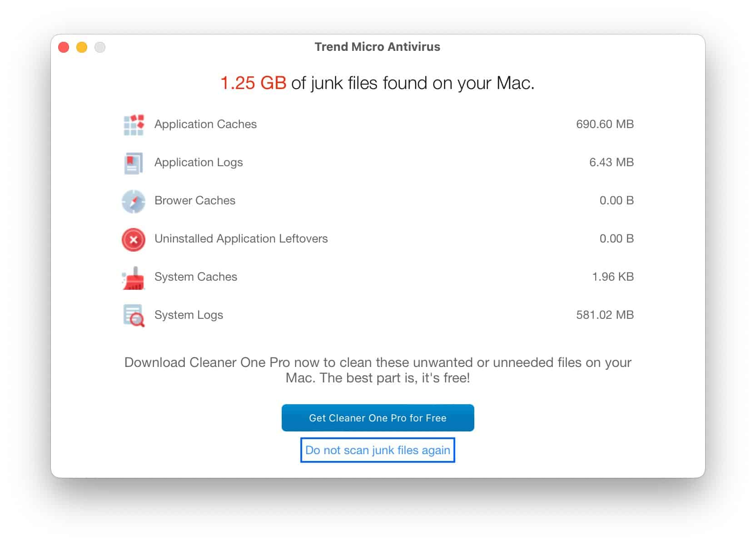This screenshot has width=756, height=545.
Task: Click the Uninstalled Leftovers 0.00 B value
Action: point(617,238)
